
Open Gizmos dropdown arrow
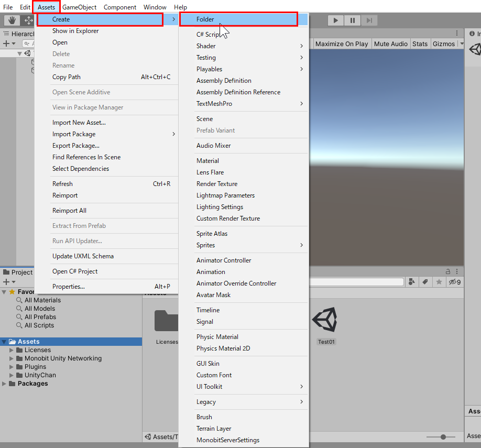click(x=462, y=44)
